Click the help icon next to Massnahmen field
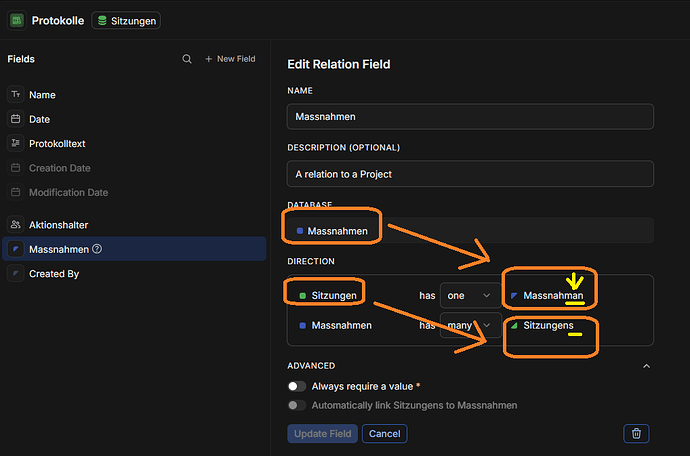Screen dimensions: 690x456 coord(97,249)
